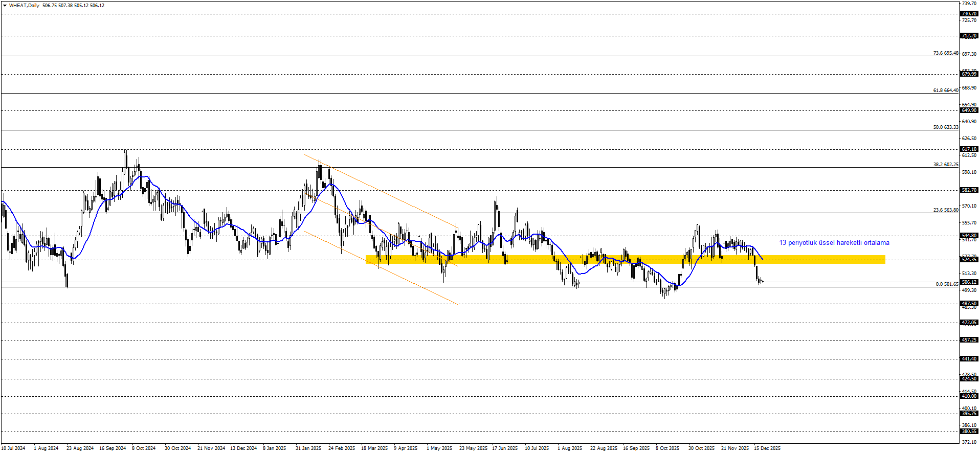Select the 617.10 level tag on axis
980x454 pixels.
click(969, 149)
